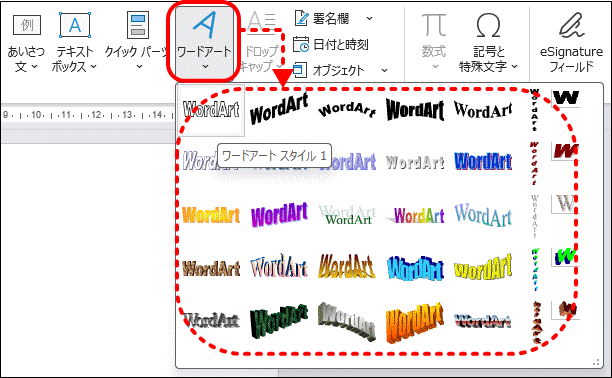
Task: Choose the orange gradient WordArt style
Action: [211, 215]
